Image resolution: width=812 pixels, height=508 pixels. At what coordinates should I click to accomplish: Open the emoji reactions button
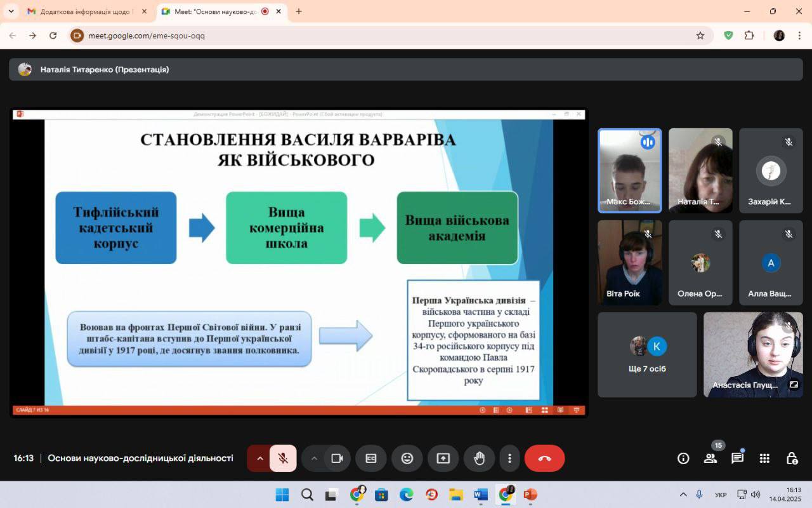coord(407,458)
